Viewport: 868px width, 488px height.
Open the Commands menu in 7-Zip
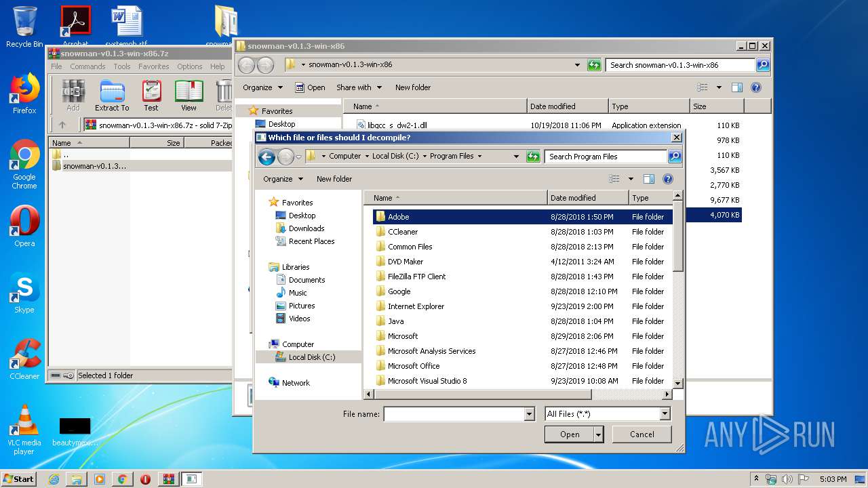(x=87, y=66)
